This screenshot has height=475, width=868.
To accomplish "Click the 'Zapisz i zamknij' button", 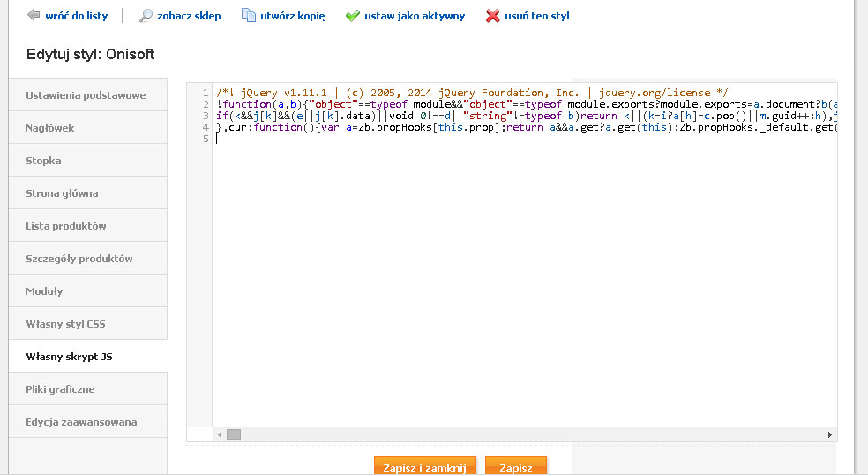I will tap(424, 467).
